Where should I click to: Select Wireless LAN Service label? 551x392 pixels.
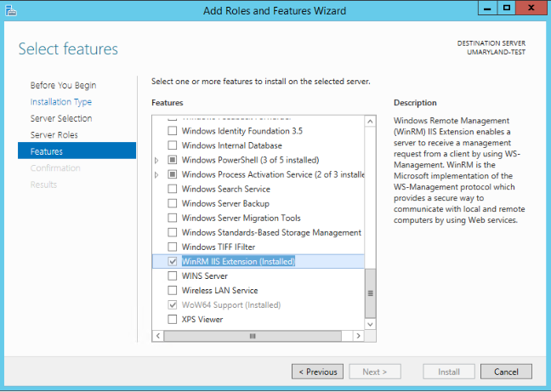[219, 291]
